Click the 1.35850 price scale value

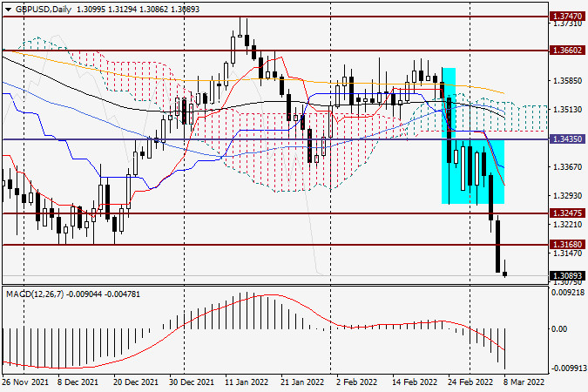click(568, 81)
